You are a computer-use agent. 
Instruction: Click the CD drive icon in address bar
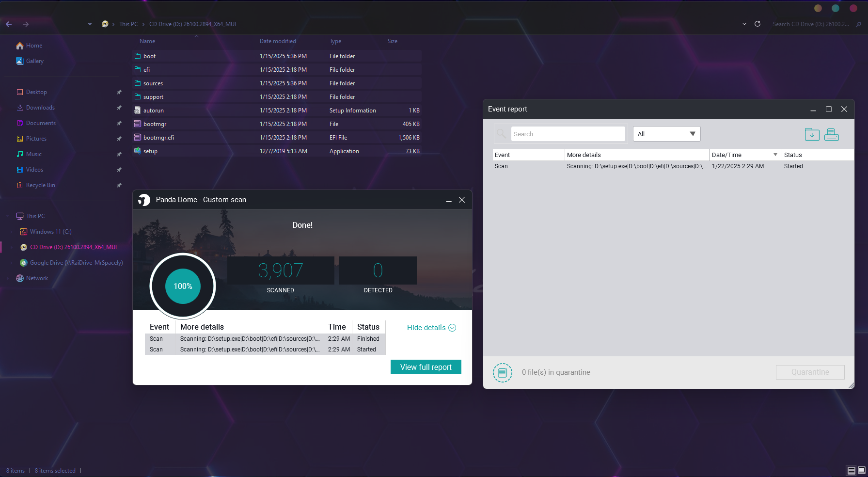pyautogui.click(x=105, y=24)
